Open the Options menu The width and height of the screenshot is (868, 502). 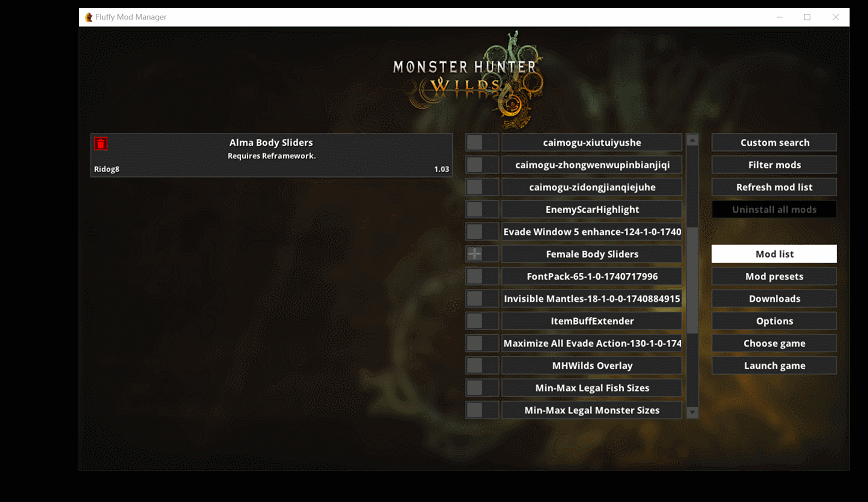(x=774, y=321)
